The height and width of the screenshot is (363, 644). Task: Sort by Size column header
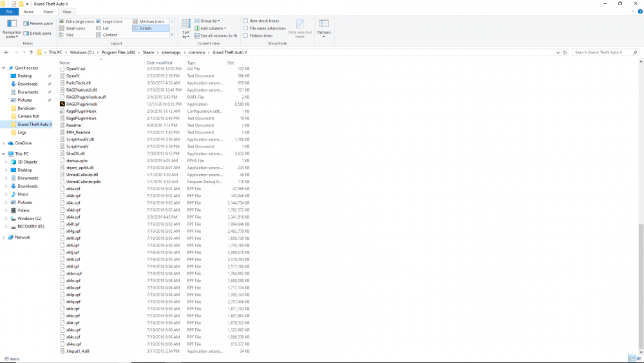point(238,63)
